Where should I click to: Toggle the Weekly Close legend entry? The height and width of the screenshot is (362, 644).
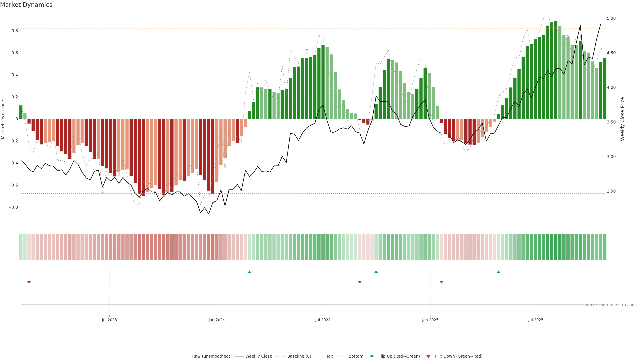[258, 356]
